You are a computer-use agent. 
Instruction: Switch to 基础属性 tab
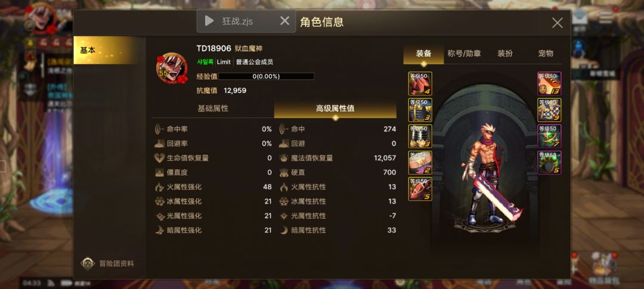click(213, 109)
